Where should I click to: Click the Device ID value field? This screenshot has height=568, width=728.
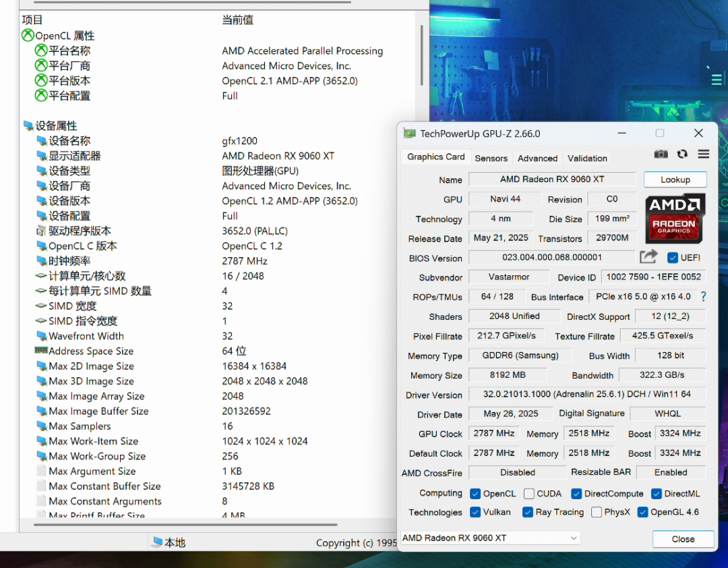click(x=653, y=277)
